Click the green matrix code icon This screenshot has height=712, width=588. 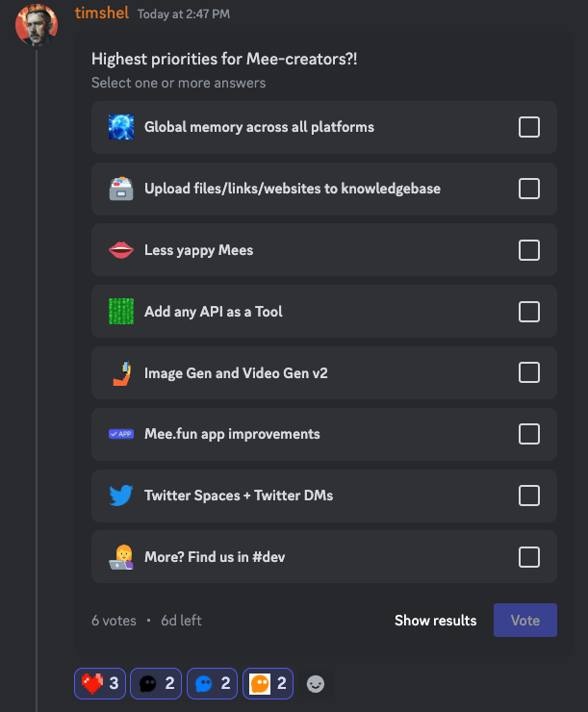(121, 312)
